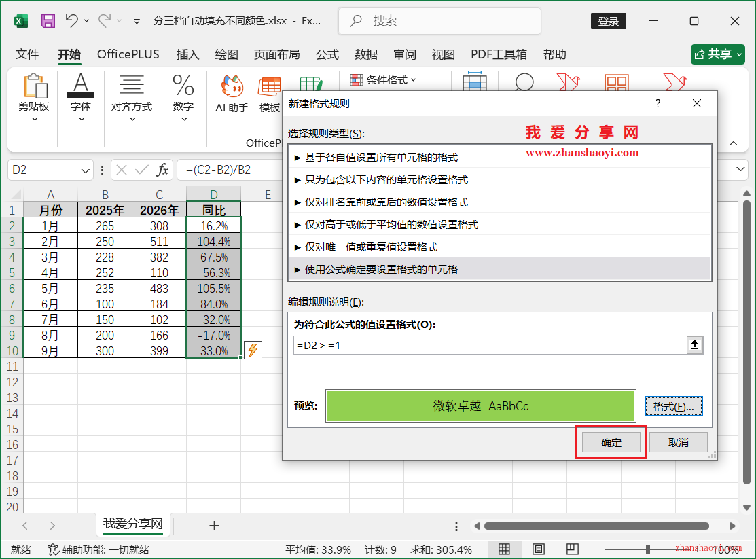The width and height of the screenshot is (756, 559).
Task: Click the Excel app logo icon
Action: point(21,21)
